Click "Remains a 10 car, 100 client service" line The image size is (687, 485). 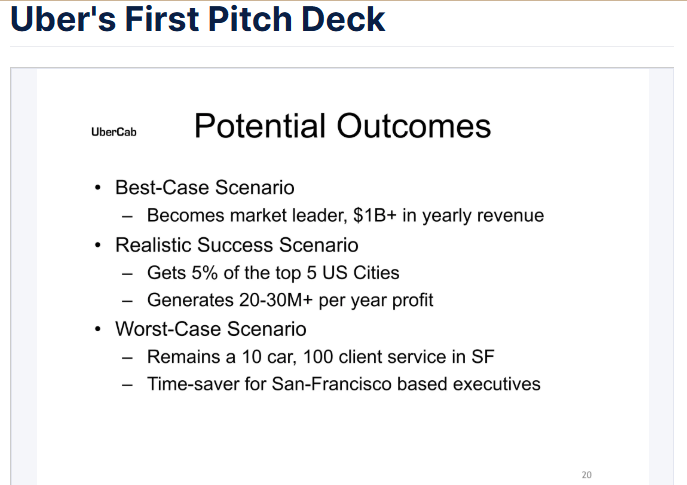(x=320, y=357)
